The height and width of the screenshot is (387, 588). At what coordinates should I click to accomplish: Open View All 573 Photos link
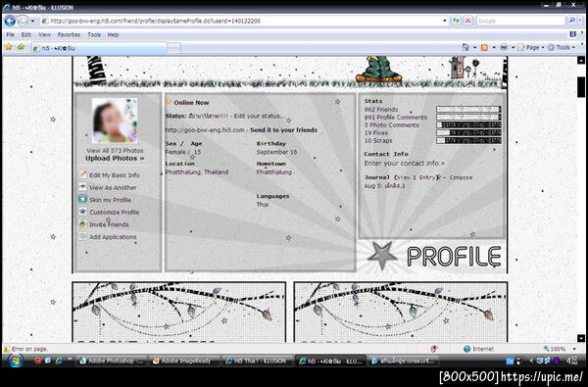click(x=115, y=150)
